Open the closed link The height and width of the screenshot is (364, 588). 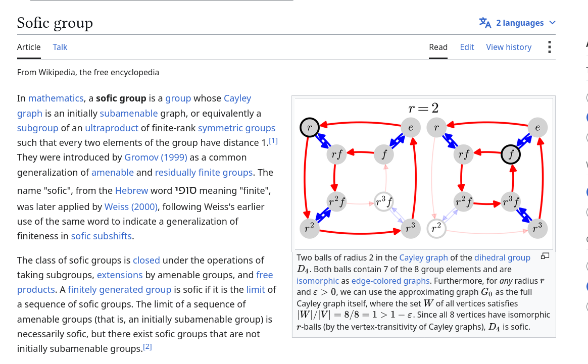coord(146,260)
